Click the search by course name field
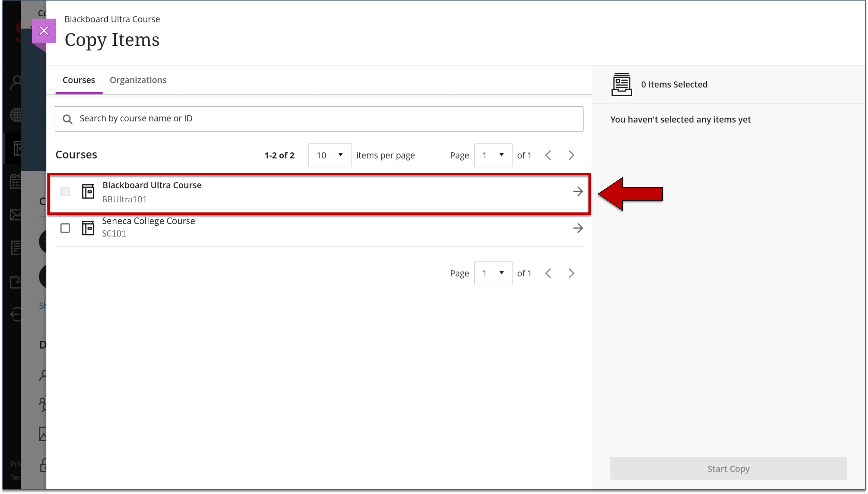This screenshot has width=868, height=494. tap(319, 119)
